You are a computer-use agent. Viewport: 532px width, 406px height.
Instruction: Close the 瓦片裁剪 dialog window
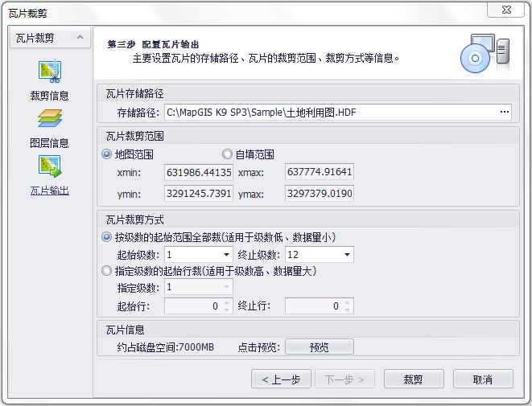[506, 10]
